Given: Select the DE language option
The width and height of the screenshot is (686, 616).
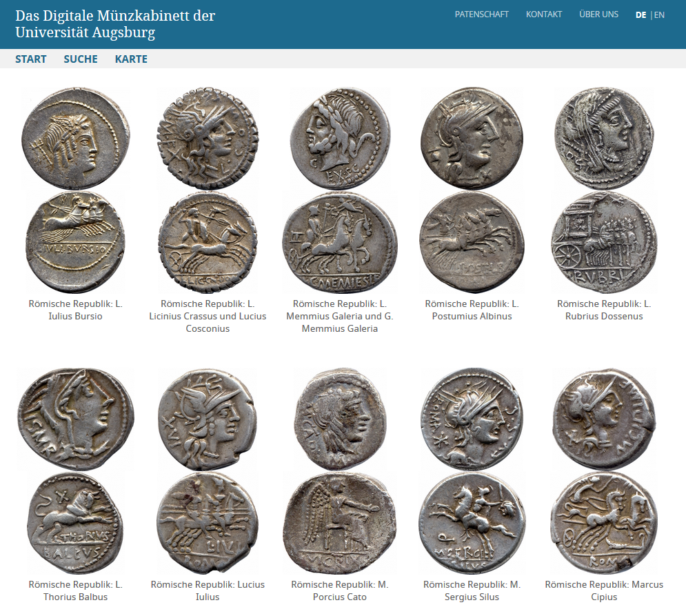Looking at the screenshot, I should [641, 15].
